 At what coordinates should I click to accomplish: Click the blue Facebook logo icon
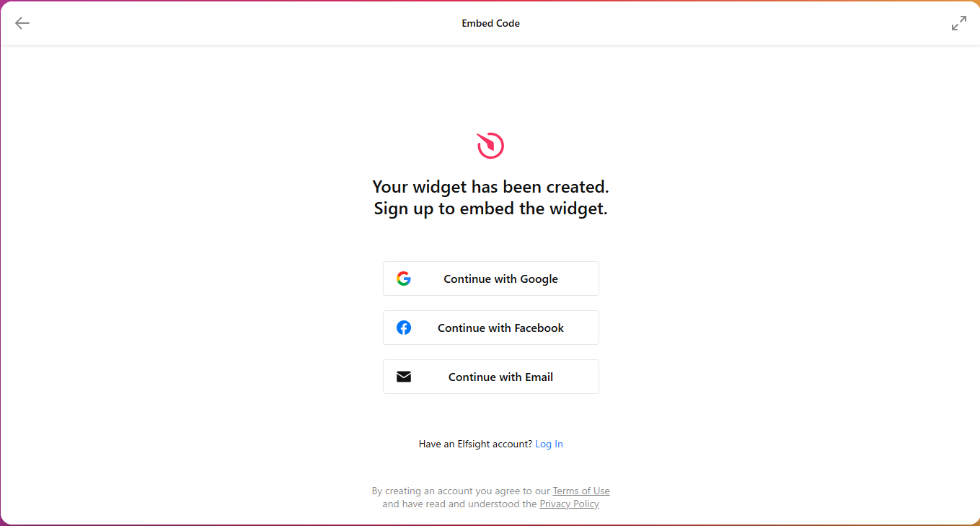(x=404, y=328)
